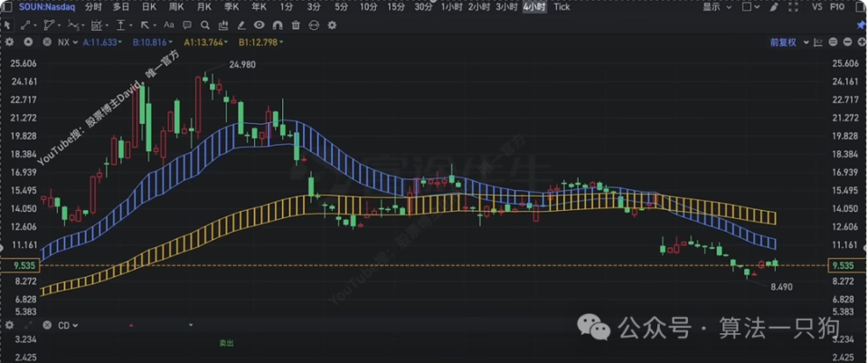This screenshot has width=868, height=363.
Task: Activate the magnifier zoom tool
Action: tap(205, 25)
